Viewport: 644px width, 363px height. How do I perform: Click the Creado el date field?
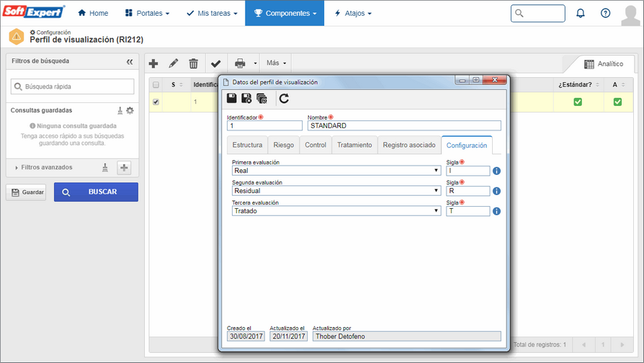click(246, 336)
